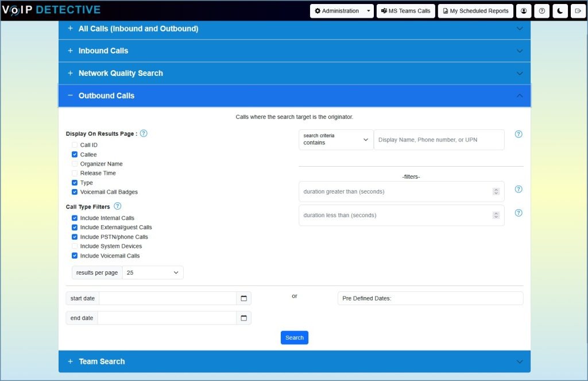This screenshot has height=381, width=588.
Task: Disable Include Voicemail Calls filter
Action: (x=75, y=256)
